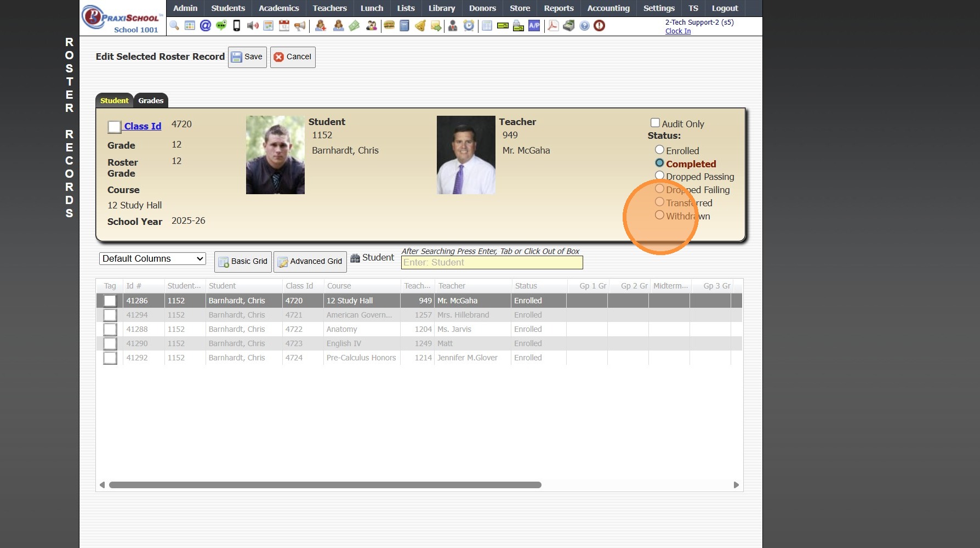
Task: Switch to the Grades tab
Action: pyautogui.click(x=151, y=100)
